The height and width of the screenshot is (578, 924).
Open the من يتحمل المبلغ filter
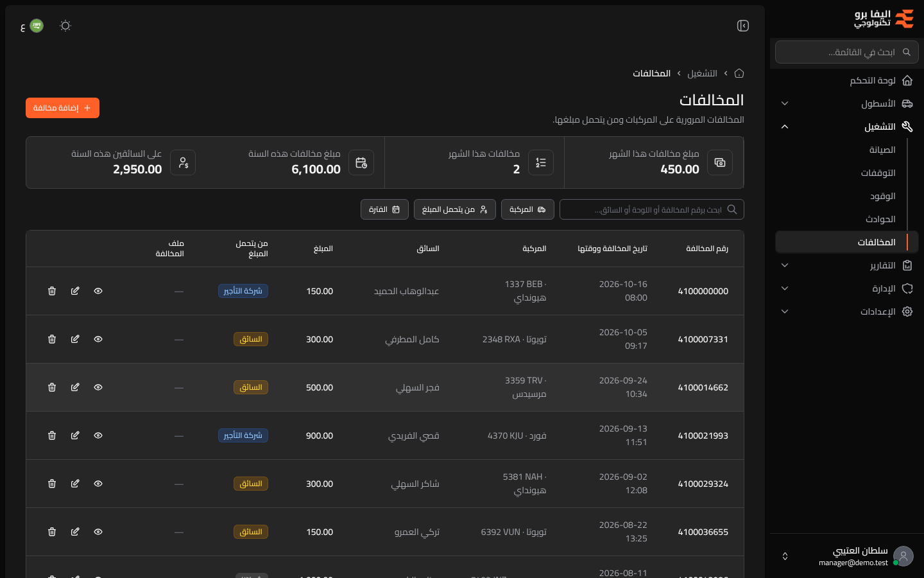tap(455, 209)
